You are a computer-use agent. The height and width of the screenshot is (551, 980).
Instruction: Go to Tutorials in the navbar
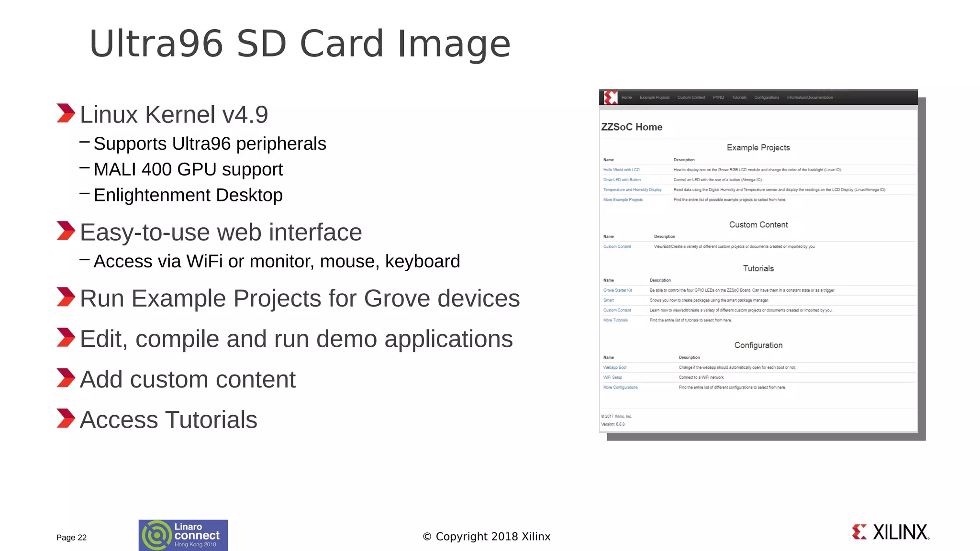point(739,98)
